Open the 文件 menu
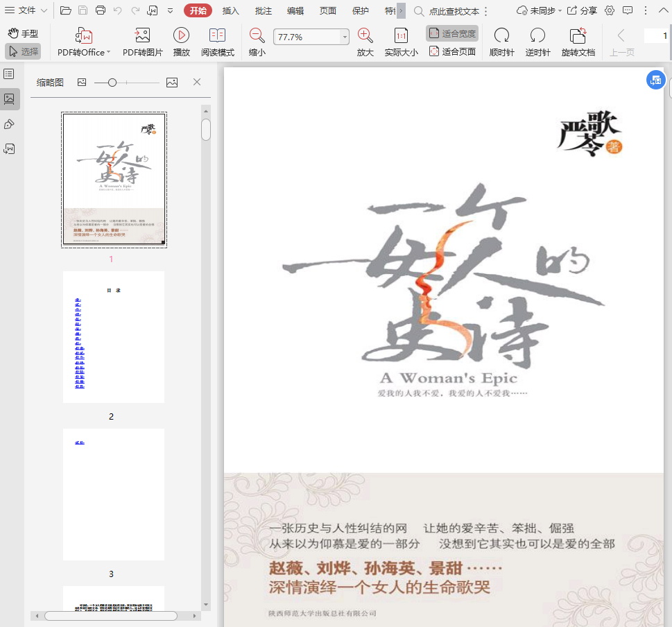672x627 pixels. coord(26,10)
